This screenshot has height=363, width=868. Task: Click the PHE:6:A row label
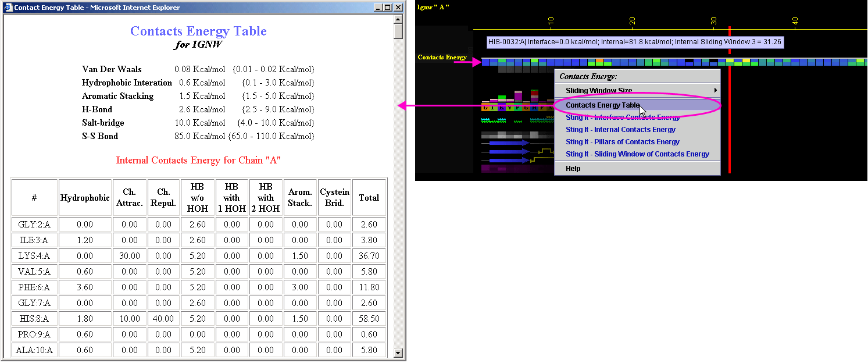tap(34, 287)
